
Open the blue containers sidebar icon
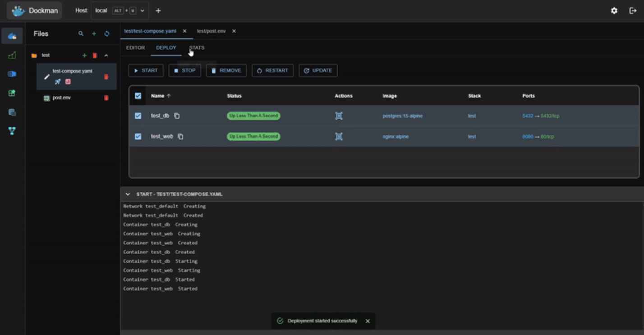[12, 74]
